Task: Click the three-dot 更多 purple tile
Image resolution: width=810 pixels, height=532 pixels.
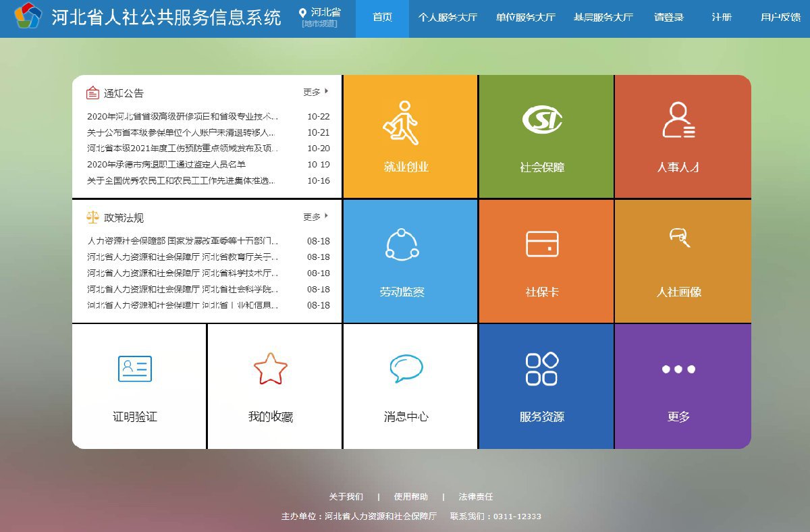Action: coord(683,387)
